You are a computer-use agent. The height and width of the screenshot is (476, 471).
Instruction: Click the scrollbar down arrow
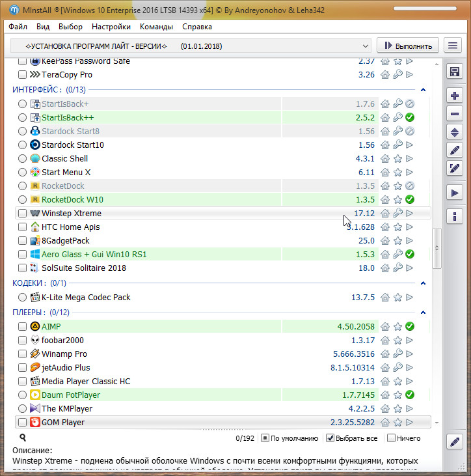click(x=437, y=422)
